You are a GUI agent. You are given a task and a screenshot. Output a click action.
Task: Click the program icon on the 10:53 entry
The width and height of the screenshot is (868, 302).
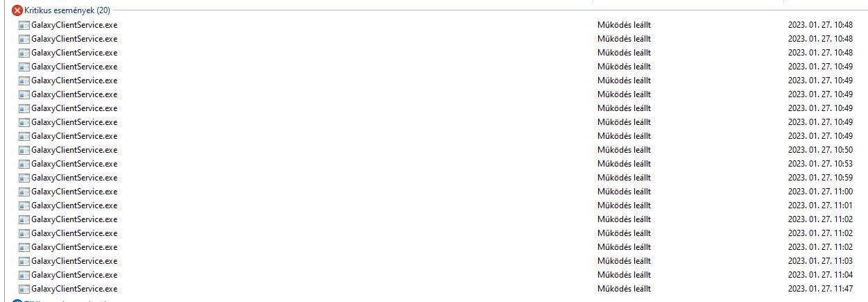(24, 164)
